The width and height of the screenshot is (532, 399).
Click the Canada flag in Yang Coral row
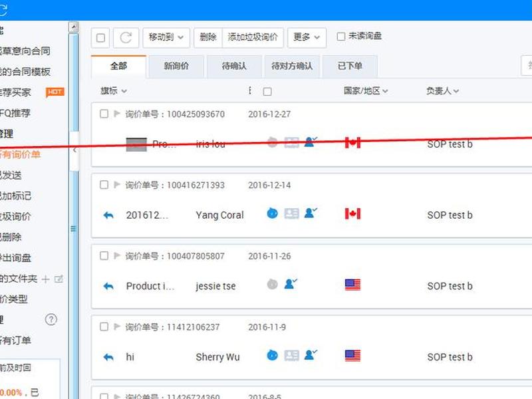[353, 213]
